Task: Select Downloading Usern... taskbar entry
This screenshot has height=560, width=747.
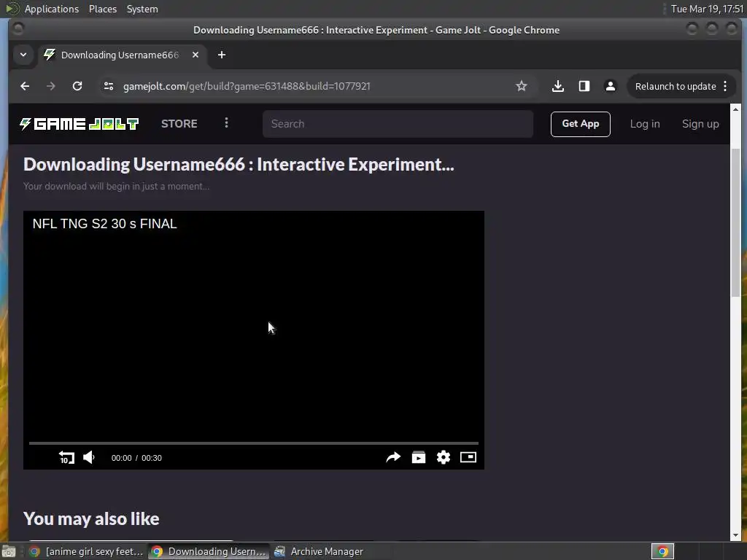Action: tap(209, 551)
